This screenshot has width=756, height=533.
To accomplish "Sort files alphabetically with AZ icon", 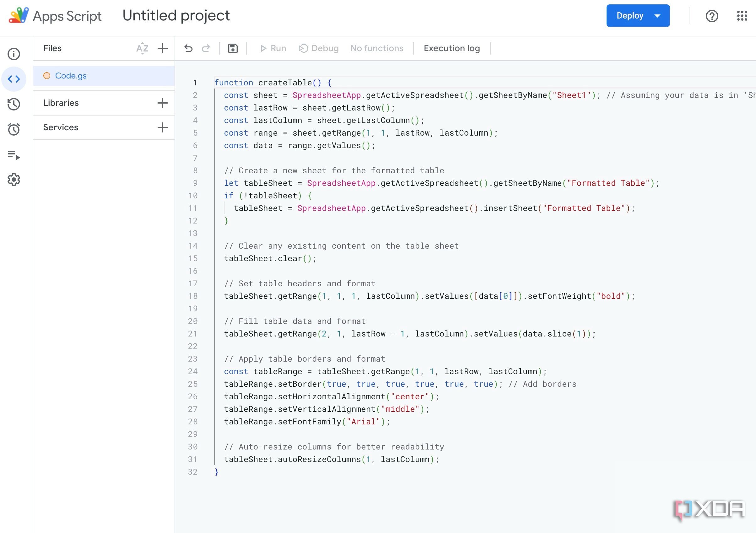I will click(142, 48).
